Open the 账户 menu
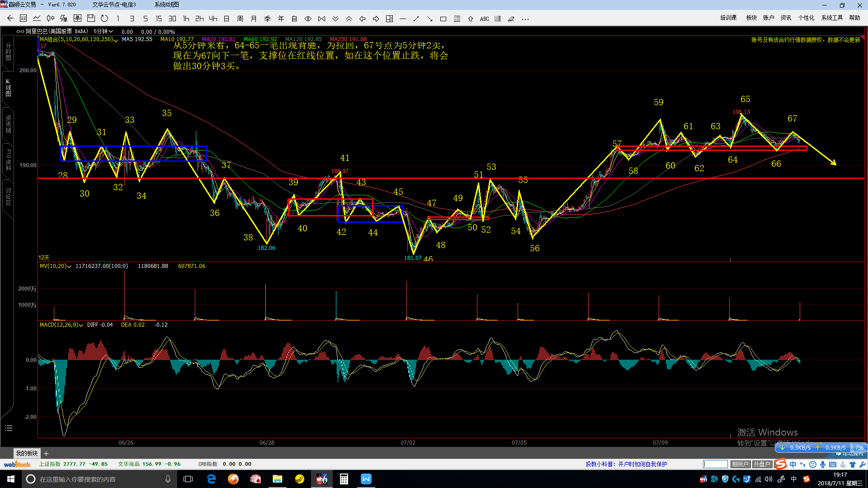The height and width of the screenshot is (488, 868). pyautogui.click(x=769, y=18)
